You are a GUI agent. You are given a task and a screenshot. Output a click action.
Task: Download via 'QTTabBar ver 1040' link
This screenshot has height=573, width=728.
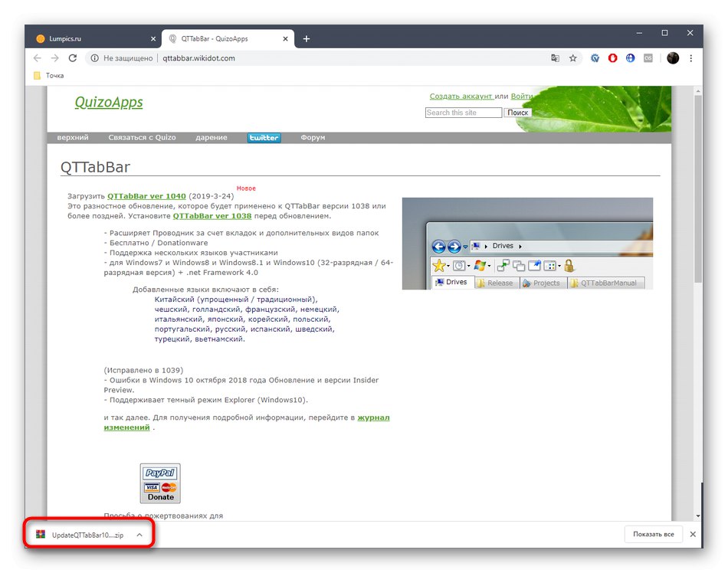[x=146, y=196]
